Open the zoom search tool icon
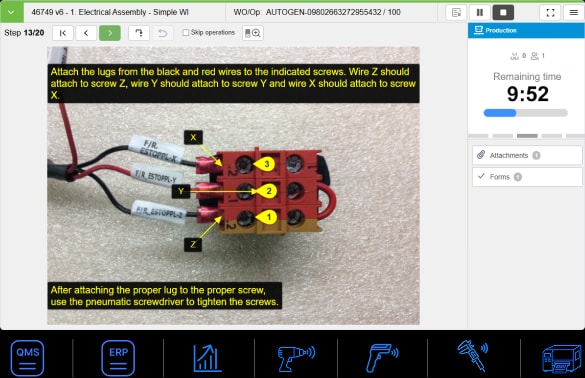The height and width of the screenshot is (378, 585). [253, 33]
